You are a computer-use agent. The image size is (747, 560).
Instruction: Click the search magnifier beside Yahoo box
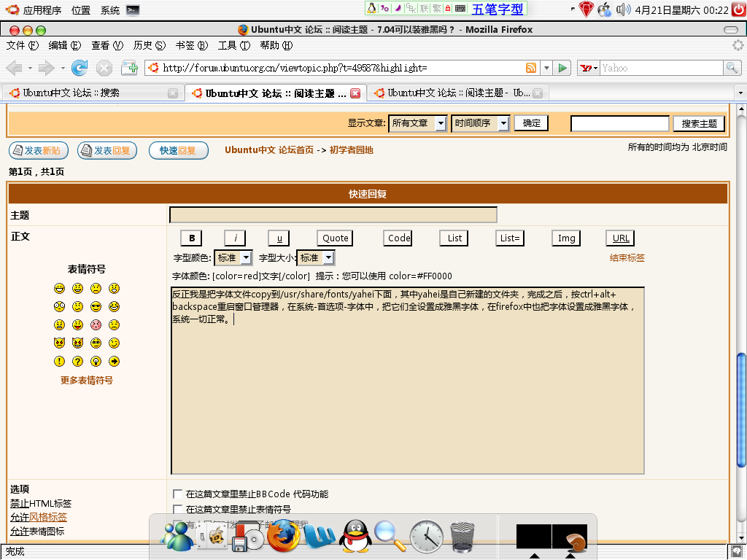[x=731, y=68]
